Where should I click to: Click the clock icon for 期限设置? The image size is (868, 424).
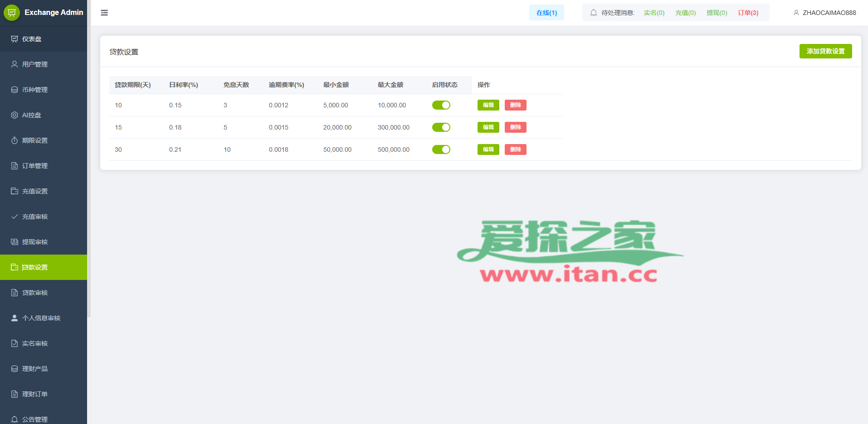pos(15,140)
